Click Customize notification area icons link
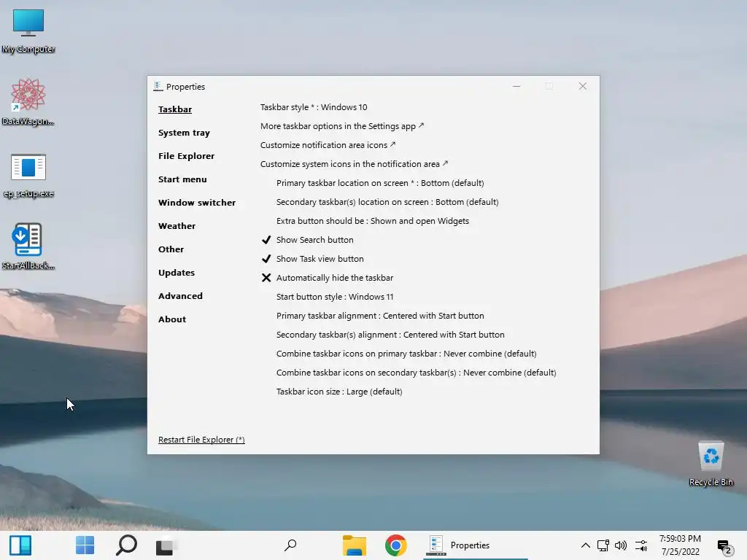Viewport: 747px width, 560px height. coord(328,145)
